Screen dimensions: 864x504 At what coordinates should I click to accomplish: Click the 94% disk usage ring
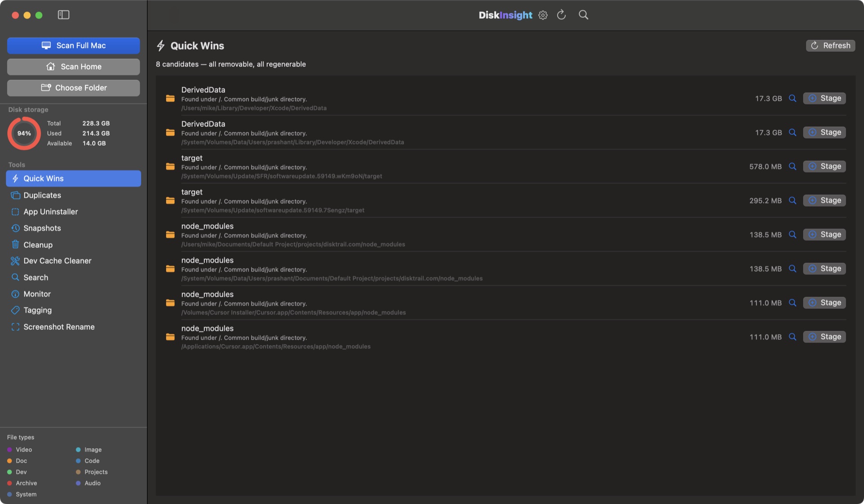tap(24, 133)
